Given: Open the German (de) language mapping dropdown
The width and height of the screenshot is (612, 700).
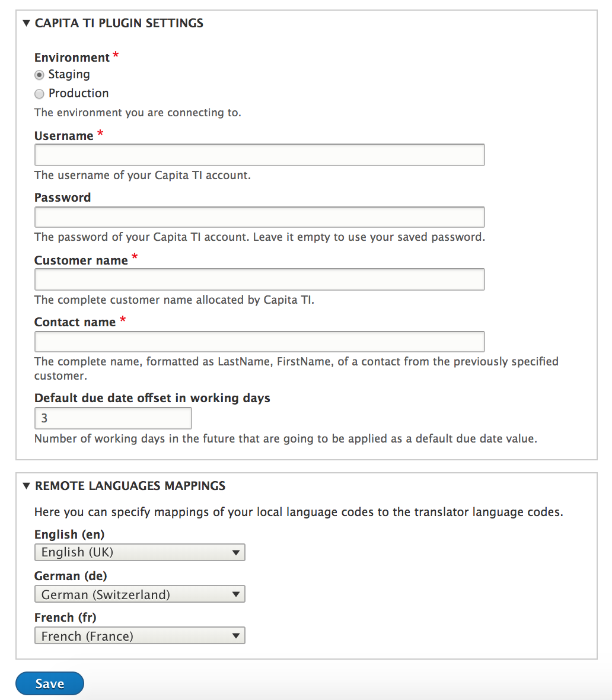Looking at the screenshot, I should click(x=139, y=594).
